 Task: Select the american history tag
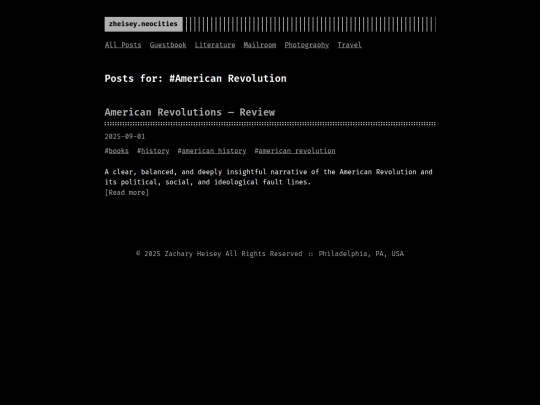(214, 151)
